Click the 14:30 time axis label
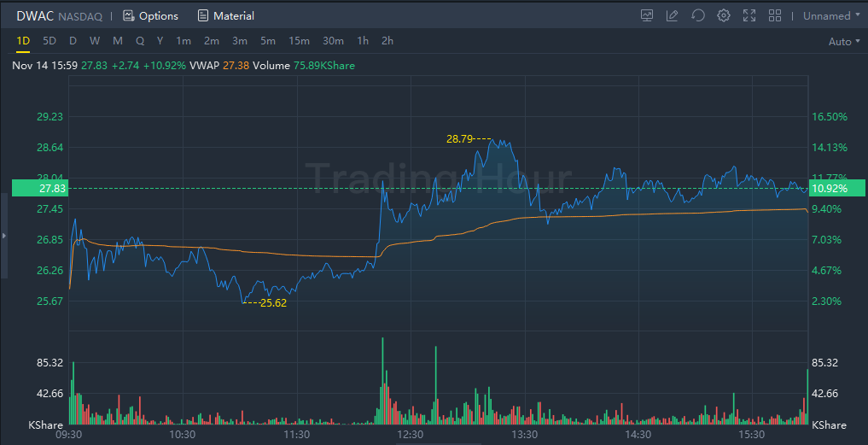The image size is (868, 445). pyautogui.click(x=638, y=435)
